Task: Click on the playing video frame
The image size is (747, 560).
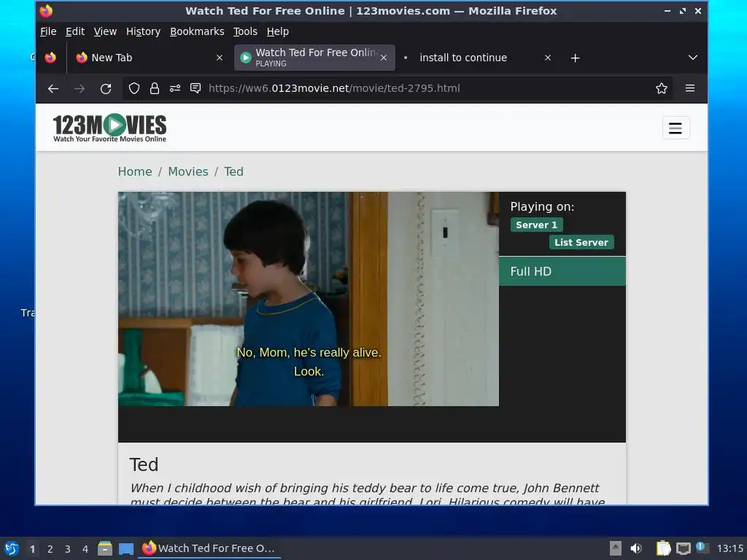Action: 309,299
